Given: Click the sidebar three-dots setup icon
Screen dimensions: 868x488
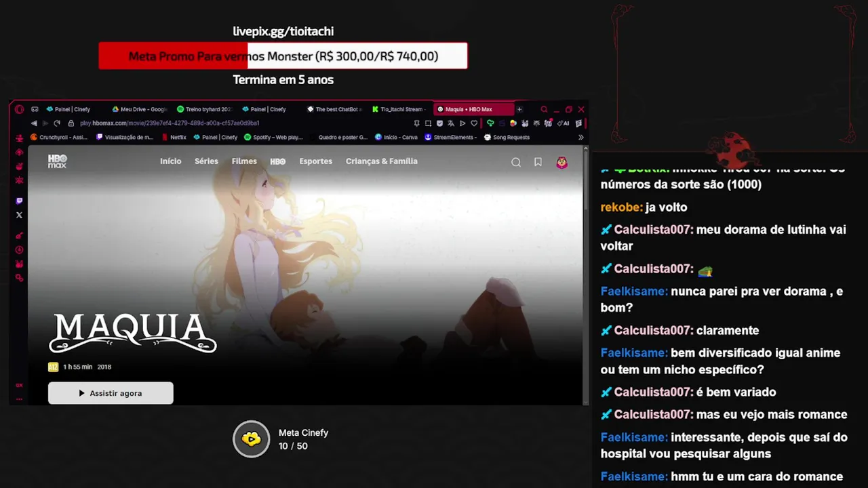Looking at the screenshot, I should click(19, 399).
